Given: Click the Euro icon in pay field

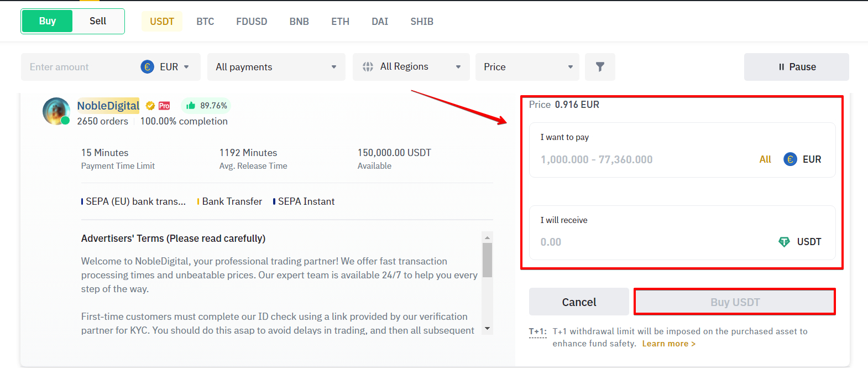Looking at the screenshot, I should [791, 159].
